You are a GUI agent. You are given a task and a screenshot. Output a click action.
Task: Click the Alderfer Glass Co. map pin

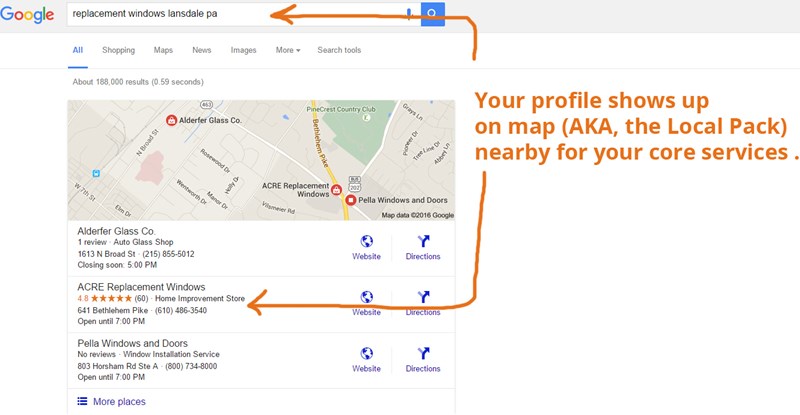pos(172,121)
